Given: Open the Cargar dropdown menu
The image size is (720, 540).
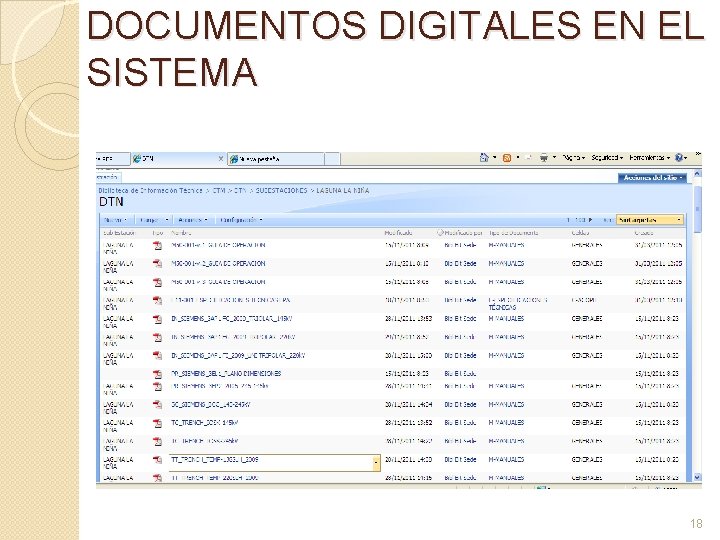Looking at the screenshot, I should click(154, 220).
